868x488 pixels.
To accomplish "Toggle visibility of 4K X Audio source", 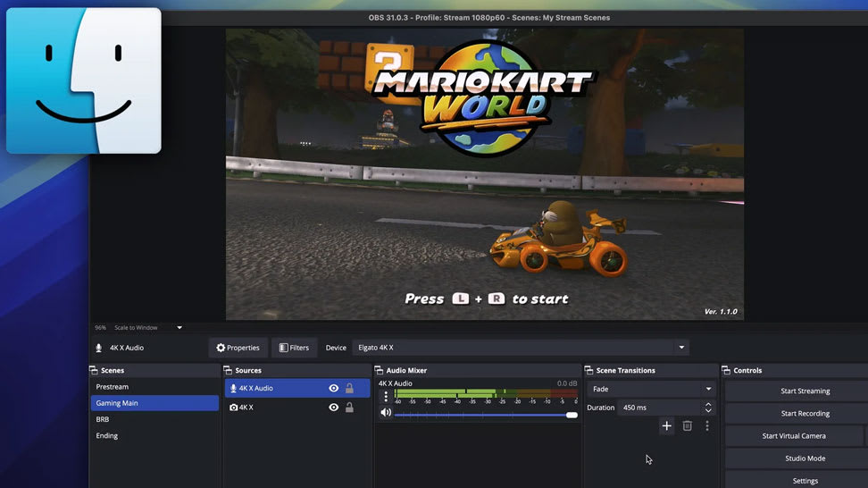I will (x=333, y=388).
